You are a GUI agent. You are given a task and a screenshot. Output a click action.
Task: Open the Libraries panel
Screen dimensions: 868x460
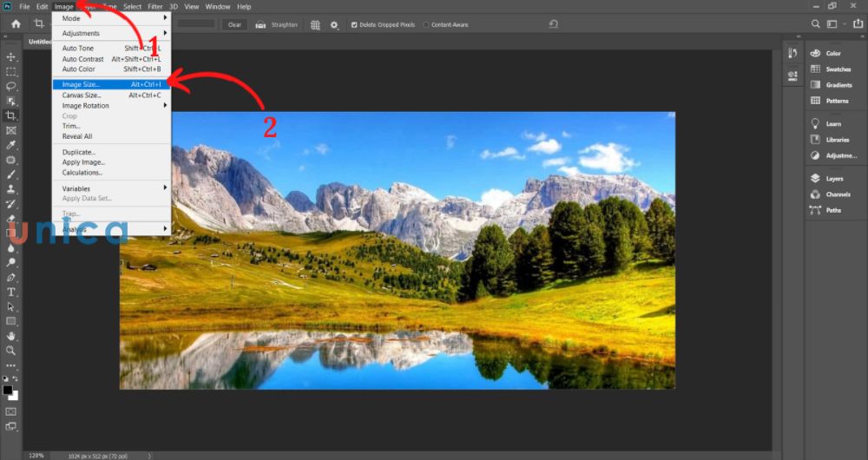pos(830,140)
